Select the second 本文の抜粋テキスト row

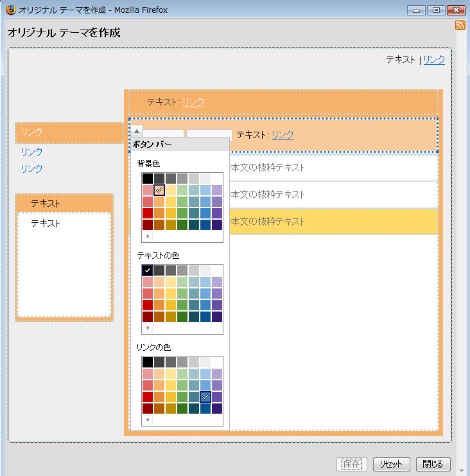[x=333, y=195]
